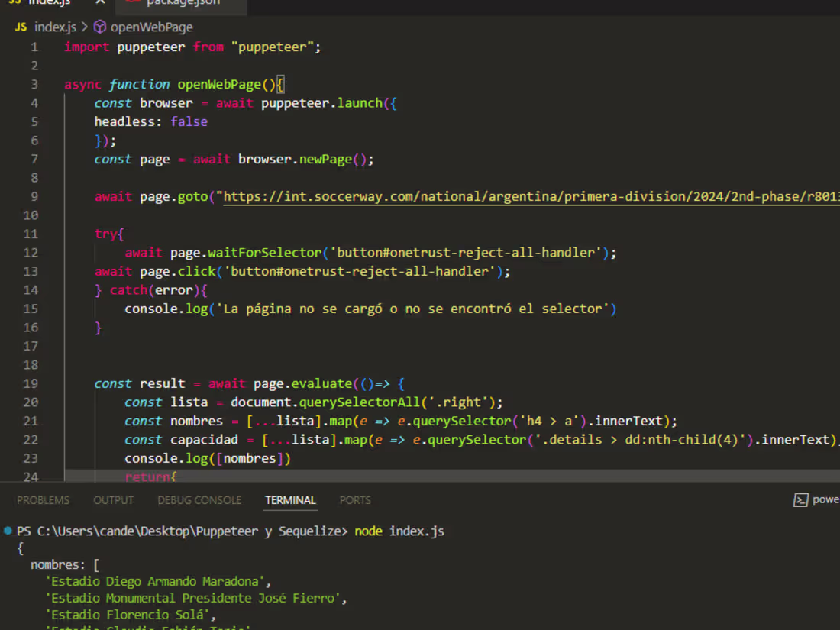Click the JS icon in the breadcrumb bar
The height and width of the screenshot is (630, 840).
pos(21,26)
